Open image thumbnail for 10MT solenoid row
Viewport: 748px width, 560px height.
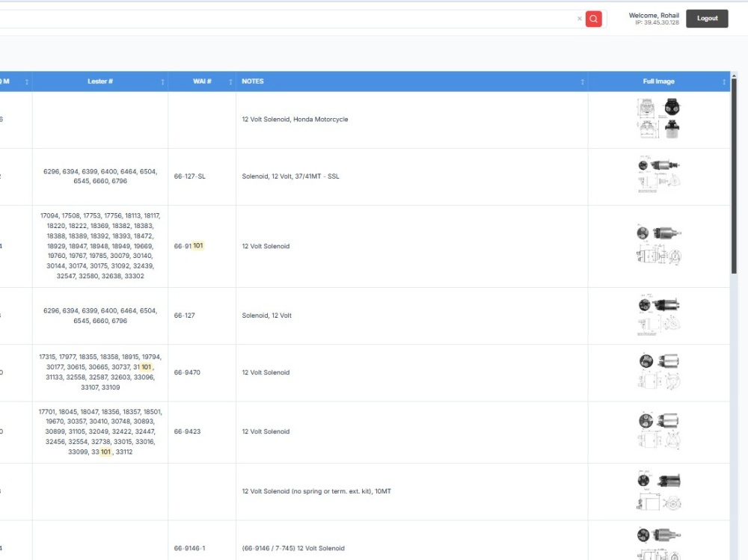[659, 490]
